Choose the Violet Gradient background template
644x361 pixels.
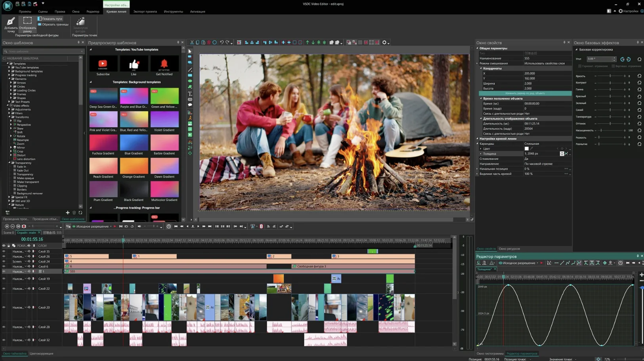(164, 122)
